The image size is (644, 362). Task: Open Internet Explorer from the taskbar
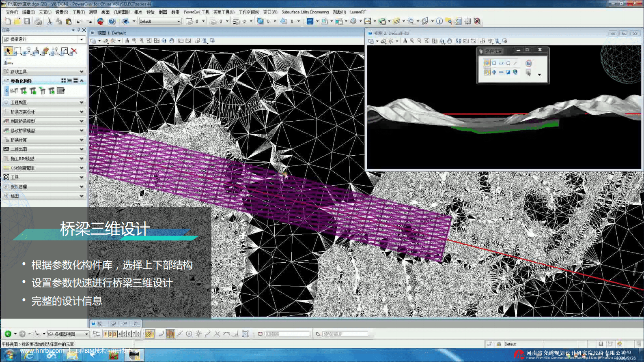click(29, 355)
